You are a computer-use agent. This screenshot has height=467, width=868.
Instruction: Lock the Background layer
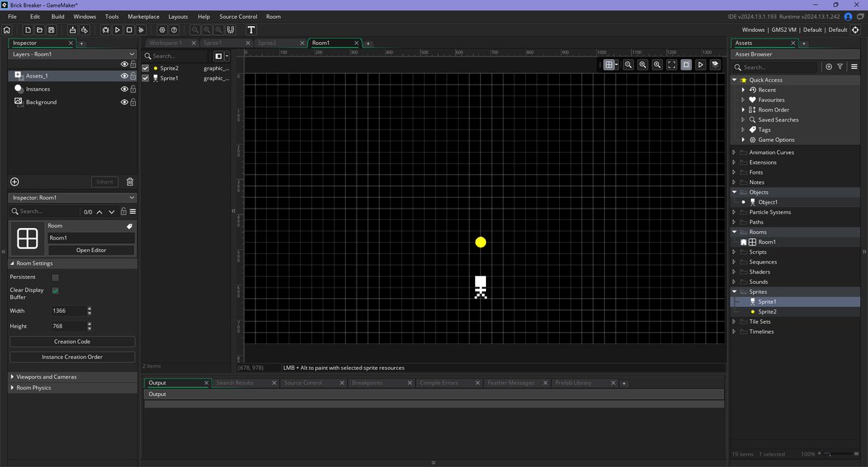133,101
